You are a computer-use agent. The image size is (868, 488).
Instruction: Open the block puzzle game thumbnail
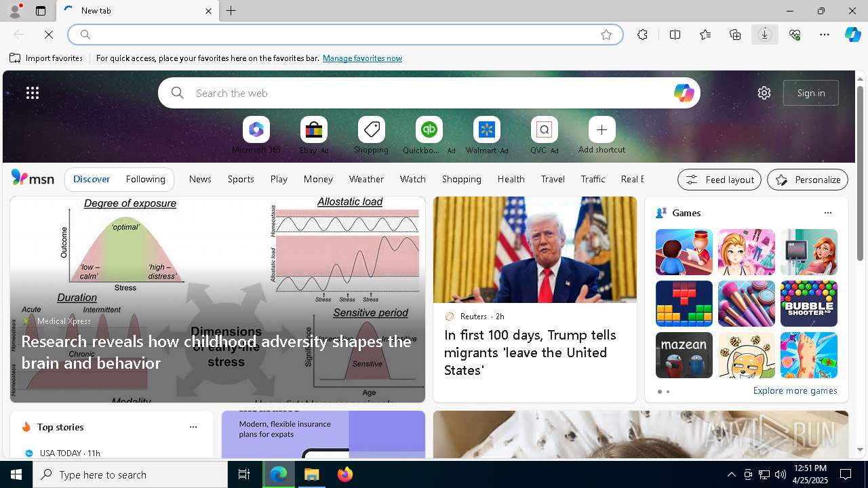click(684, 304)
